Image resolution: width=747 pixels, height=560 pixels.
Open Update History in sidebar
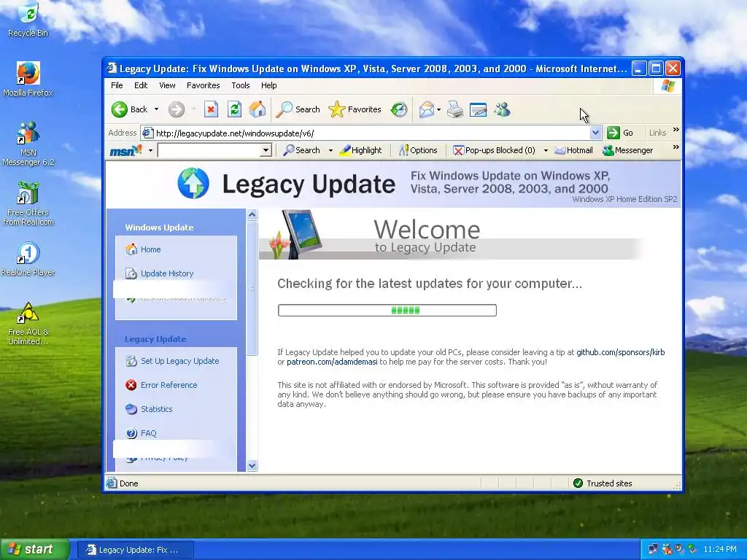(x=167, y=273)
